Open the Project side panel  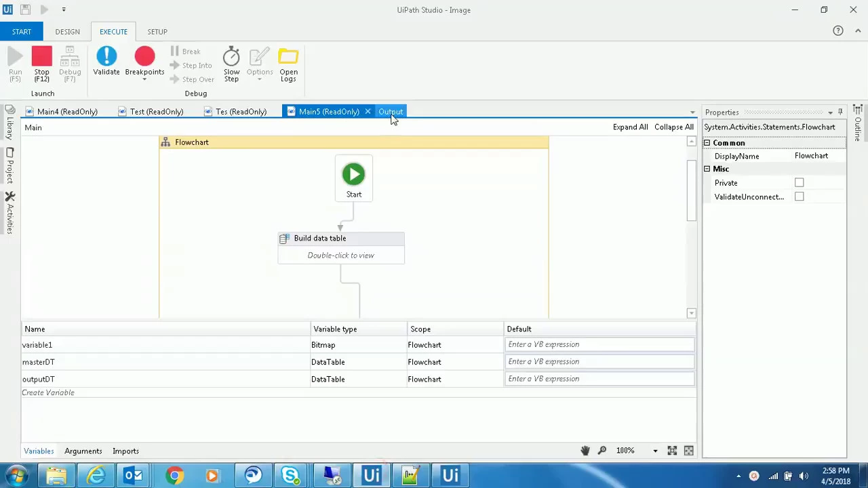(x=9, y=165)
